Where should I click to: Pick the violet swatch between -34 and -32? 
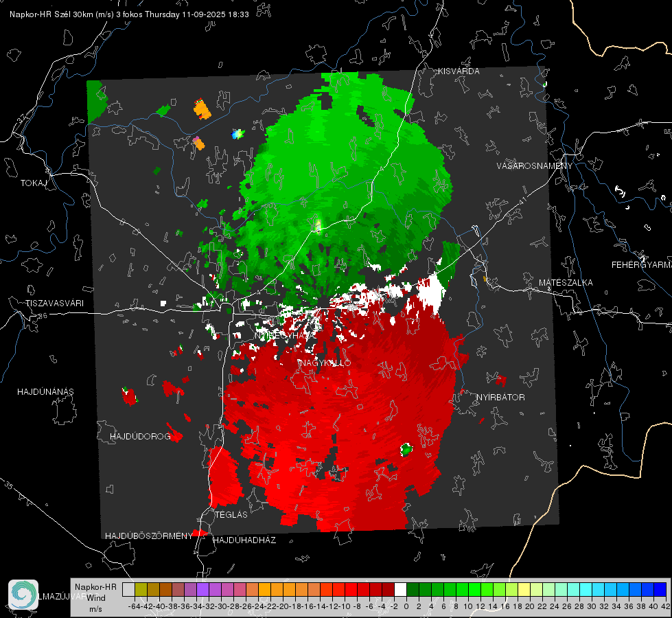click(202, 589)
